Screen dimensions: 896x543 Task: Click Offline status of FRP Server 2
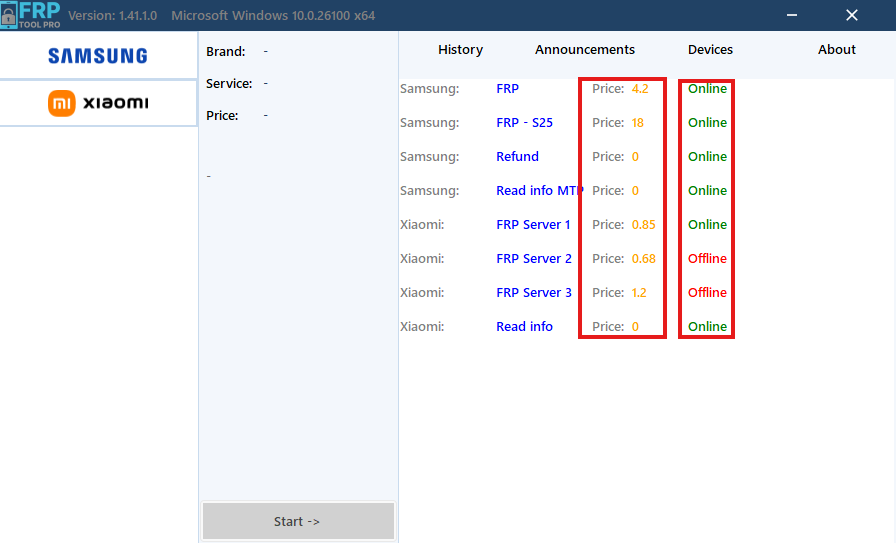pyautogui.click(x=707, y=258)
